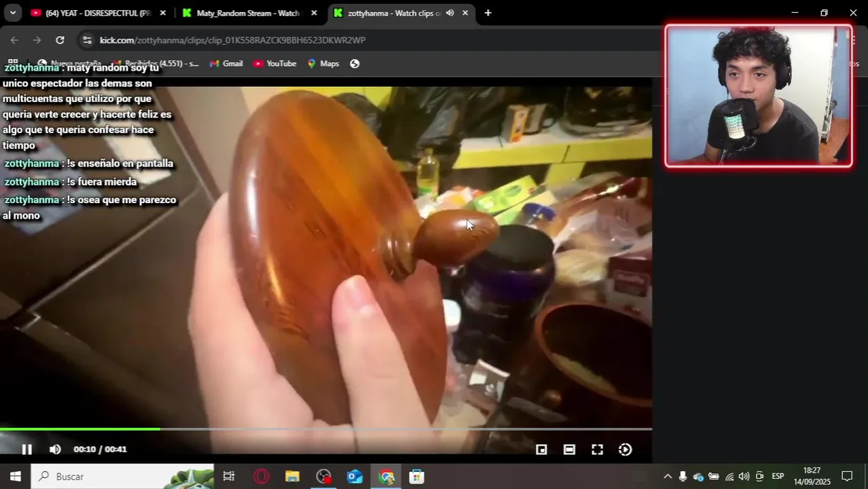Click the Buscar taskbar search box
The width and height of the screenshot is (868, 489).
point(123,476)
